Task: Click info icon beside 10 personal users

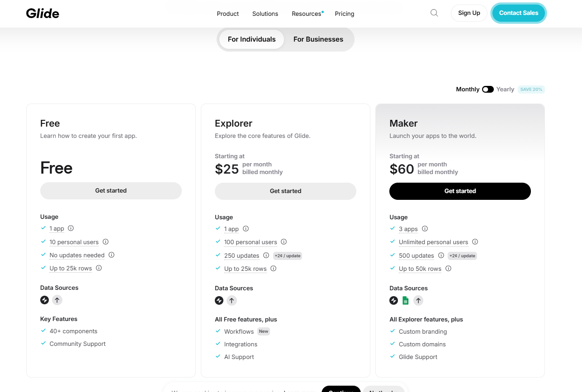Action: pos(105,242)
